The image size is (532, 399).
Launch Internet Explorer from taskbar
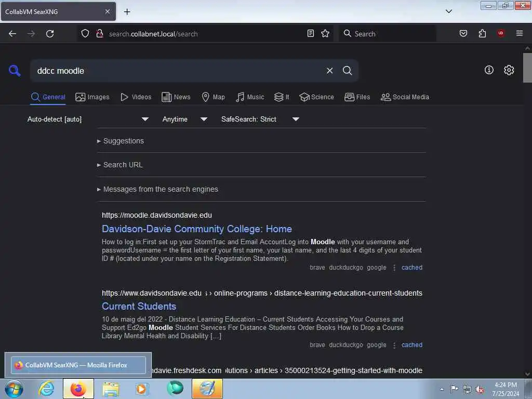(46, 389)
